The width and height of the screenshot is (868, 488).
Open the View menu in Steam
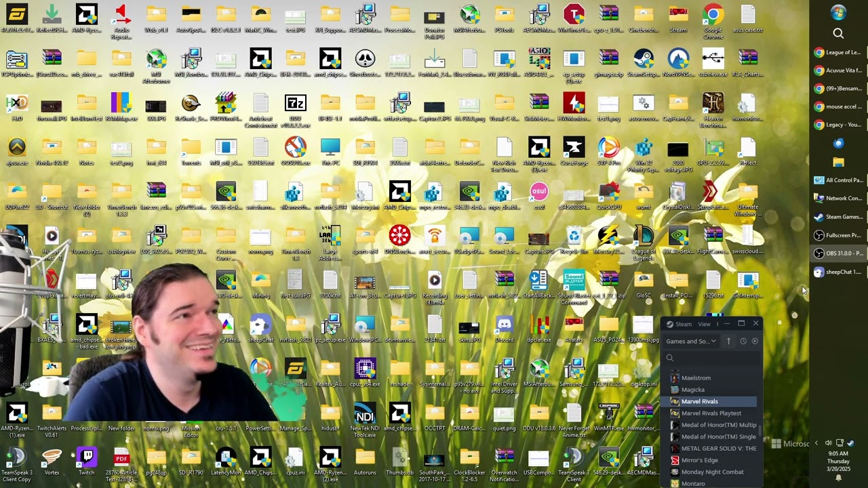705,324
